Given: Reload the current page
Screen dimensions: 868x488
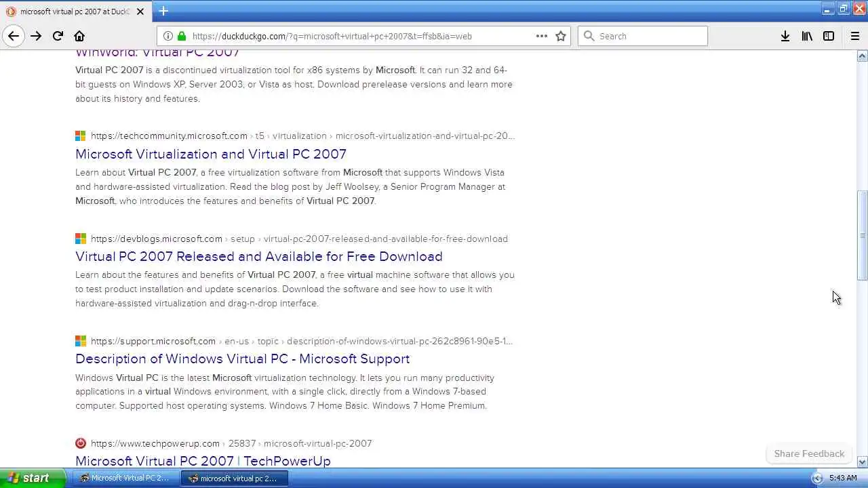Looking at the screenshot, I should tap(58, 36).
